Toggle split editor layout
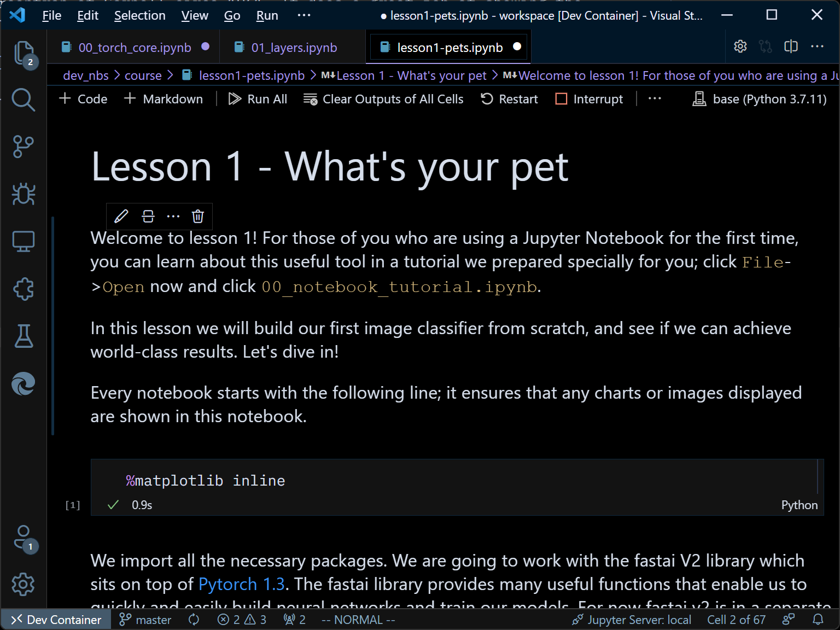The image size is (840, 630). tap(791, 47)
